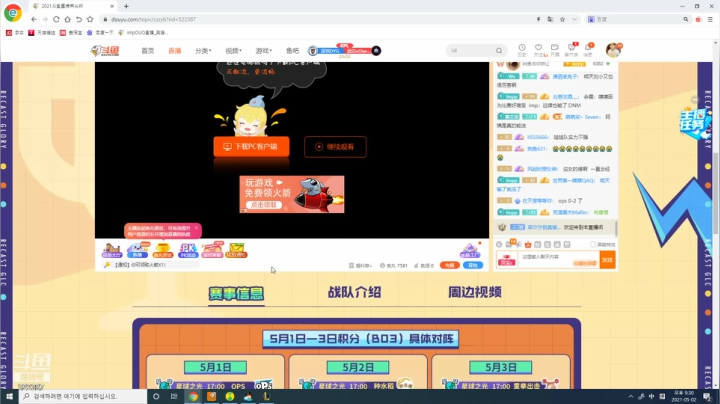720x404 pixels.
Task: Open the KPL match banner in navigation
Action: (x=344, y=50)
